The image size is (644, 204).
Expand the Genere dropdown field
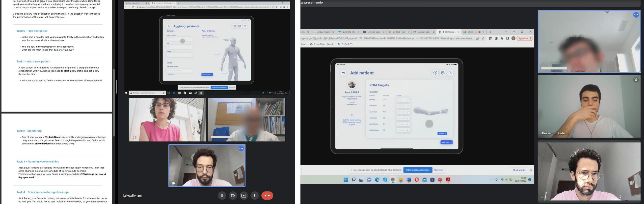click(180, 55)
